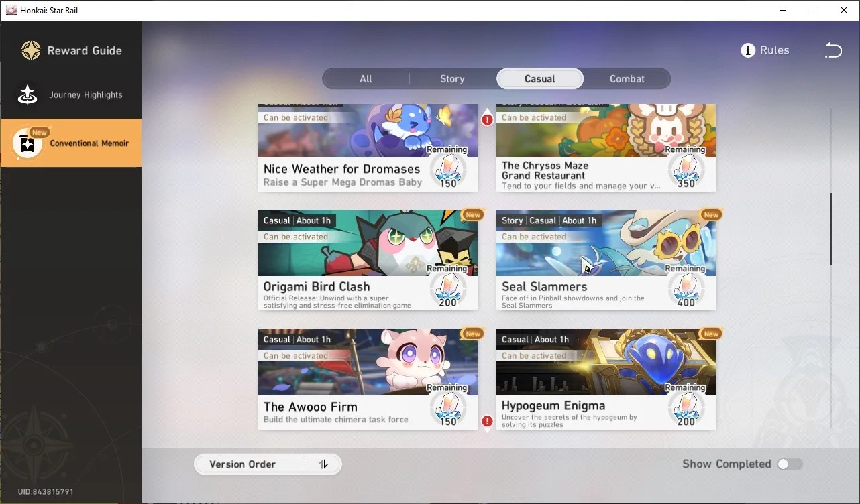Click the Honkai: Star Rail title bar icon
The image size is (860, 504).
tap(11, 10)
